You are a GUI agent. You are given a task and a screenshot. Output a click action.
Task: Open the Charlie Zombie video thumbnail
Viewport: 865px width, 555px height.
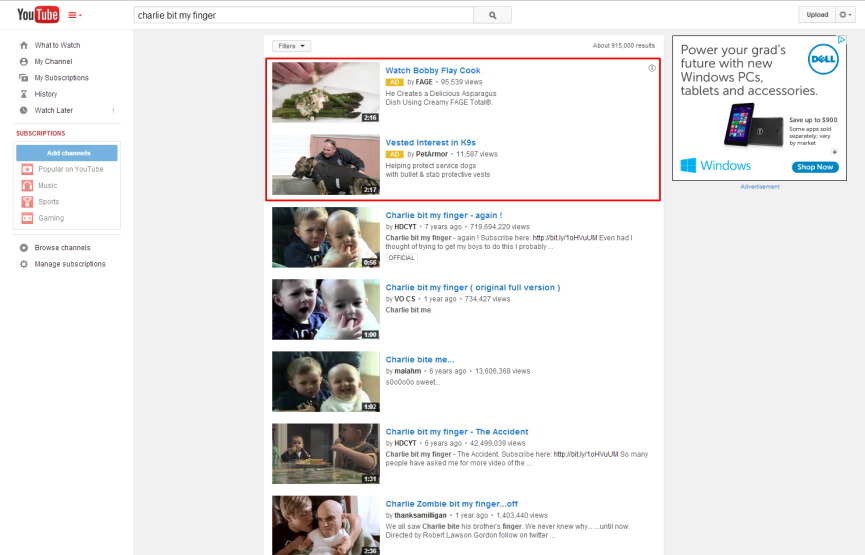click(x=325, y=525)
